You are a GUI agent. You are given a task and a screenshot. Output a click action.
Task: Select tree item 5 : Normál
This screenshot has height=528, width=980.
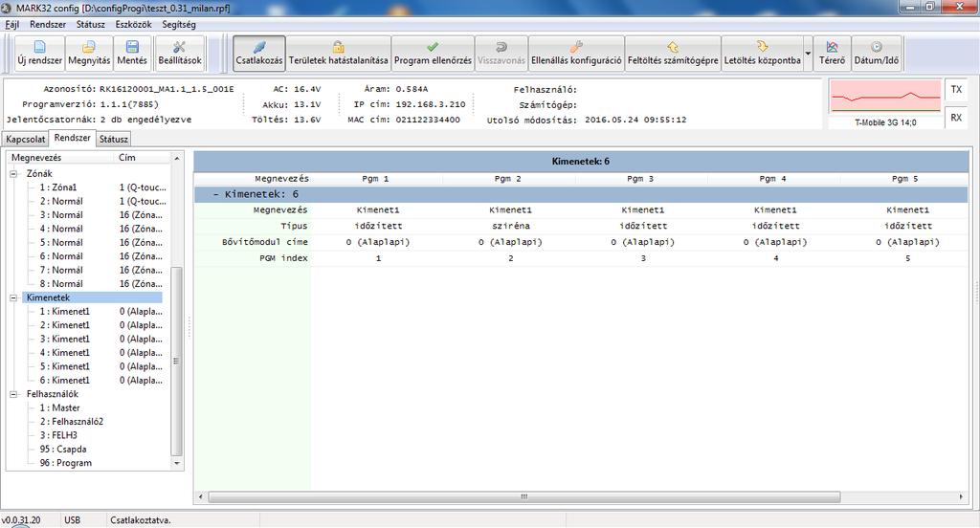[61, 242]
